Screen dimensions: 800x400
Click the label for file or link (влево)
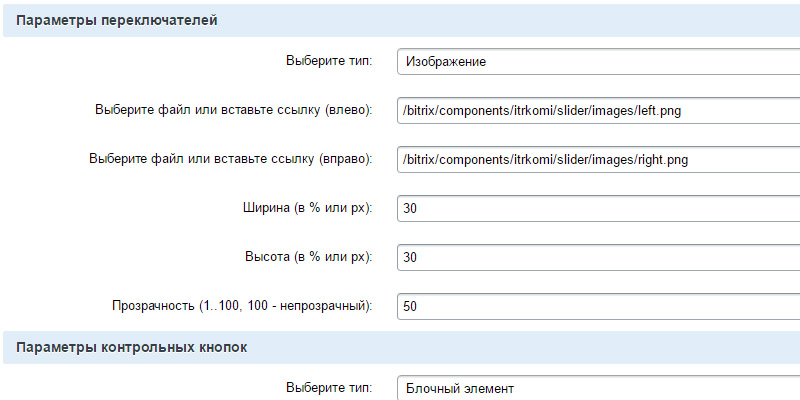[233, 110]
